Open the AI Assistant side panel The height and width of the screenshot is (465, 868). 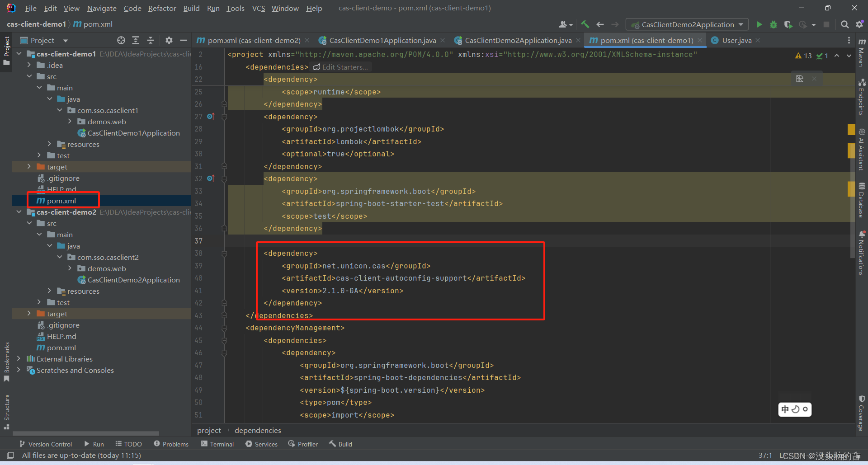862,150
